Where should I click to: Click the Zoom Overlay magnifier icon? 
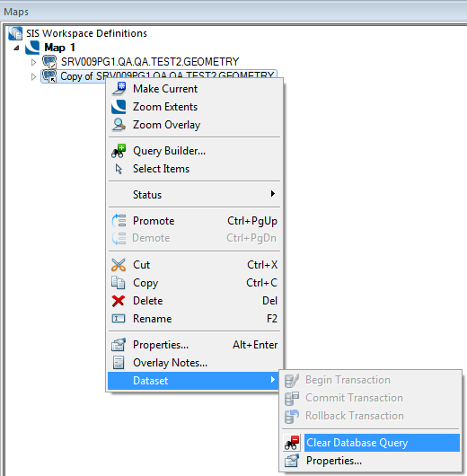coord(119,125)
